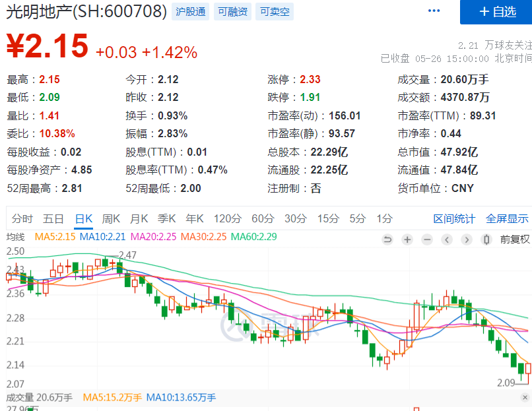The height and width of the screenshot is (411, 532).
Task: Shift chart to earlier dates with left chevron
Action: click(x=447, y=239)
